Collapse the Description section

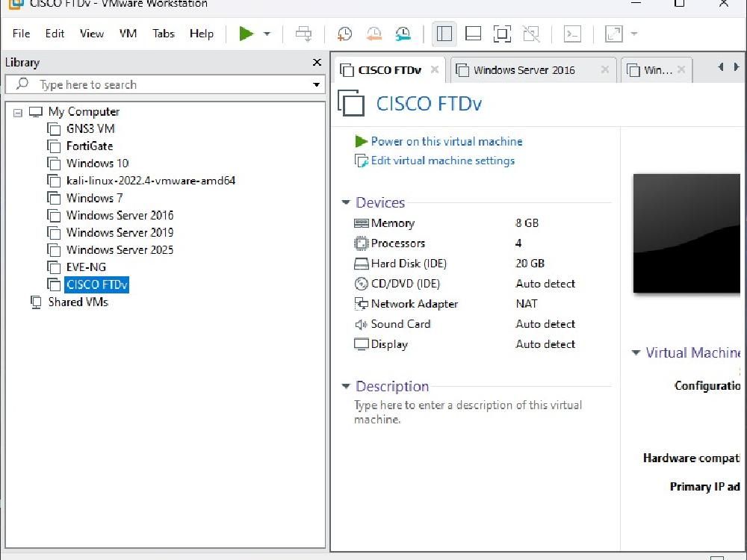tap(346, 386)
